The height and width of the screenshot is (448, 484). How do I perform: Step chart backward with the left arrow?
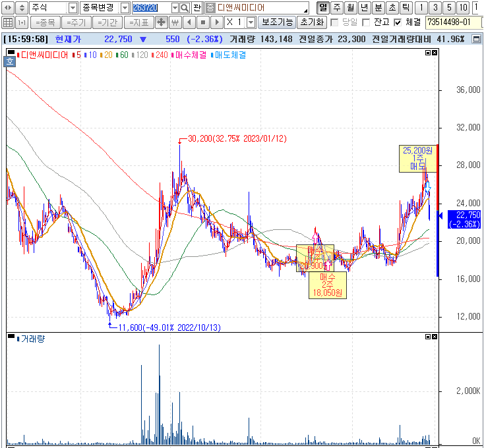[189, 22]
